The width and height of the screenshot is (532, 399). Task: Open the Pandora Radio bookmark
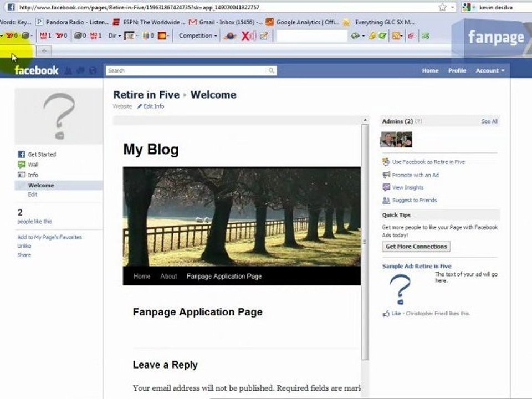click(x=73, y=22)
